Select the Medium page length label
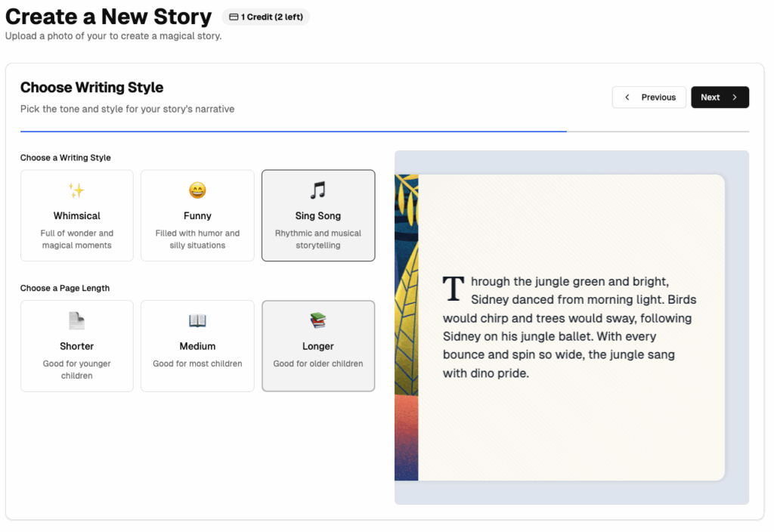774x532 pixels. (197, 347)
